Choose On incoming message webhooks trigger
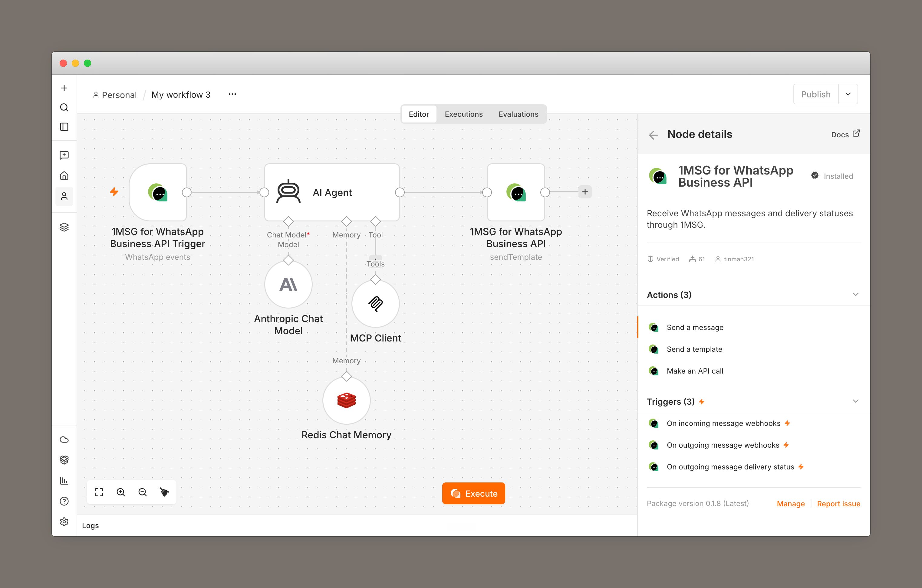The width and height of the screenshot is (922, 588). [x=753, y=423]
